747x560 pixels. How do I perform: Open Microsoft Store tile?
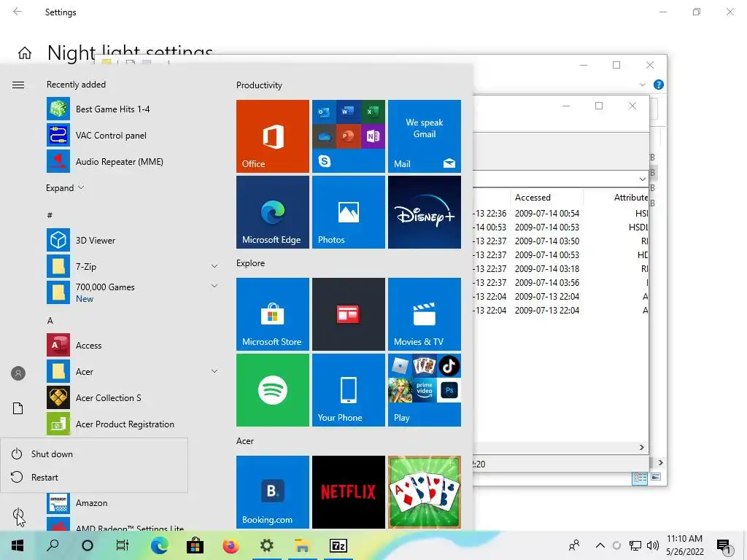point(273,314)
